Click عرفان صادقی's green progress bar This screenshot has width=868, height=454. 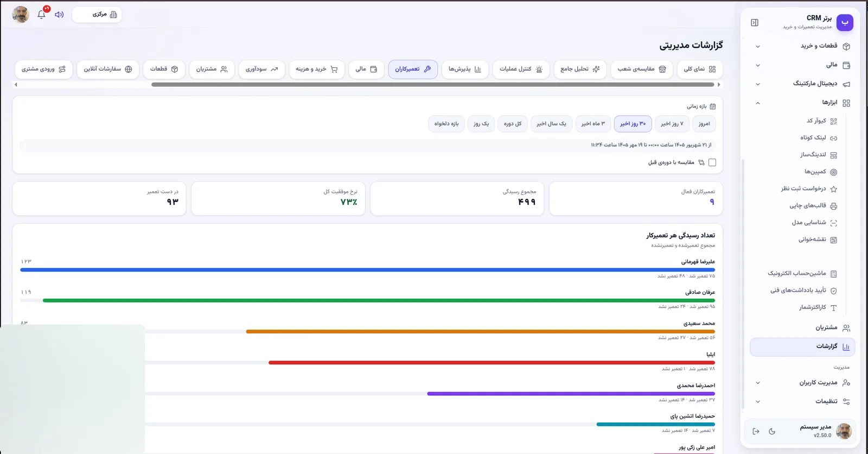379,300
